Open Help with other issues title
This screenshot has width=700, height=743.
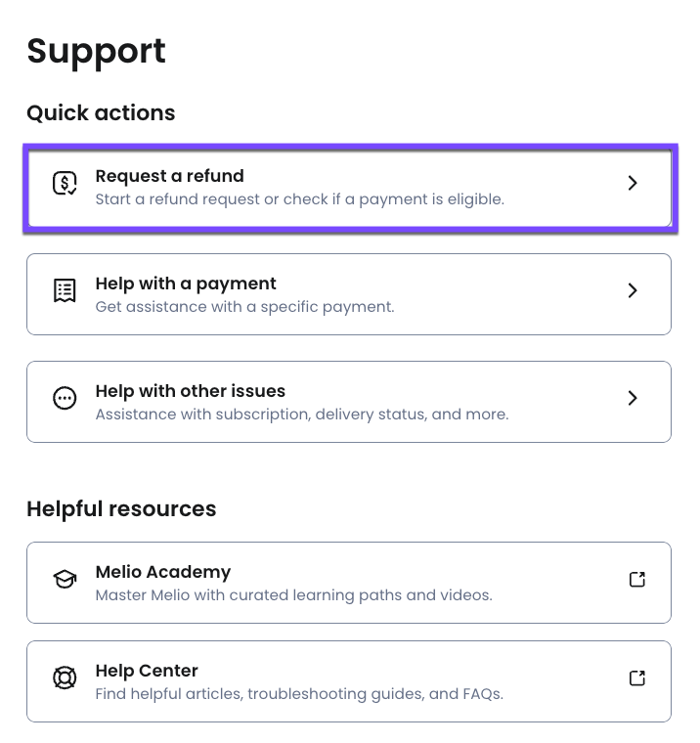pos(190,391)
